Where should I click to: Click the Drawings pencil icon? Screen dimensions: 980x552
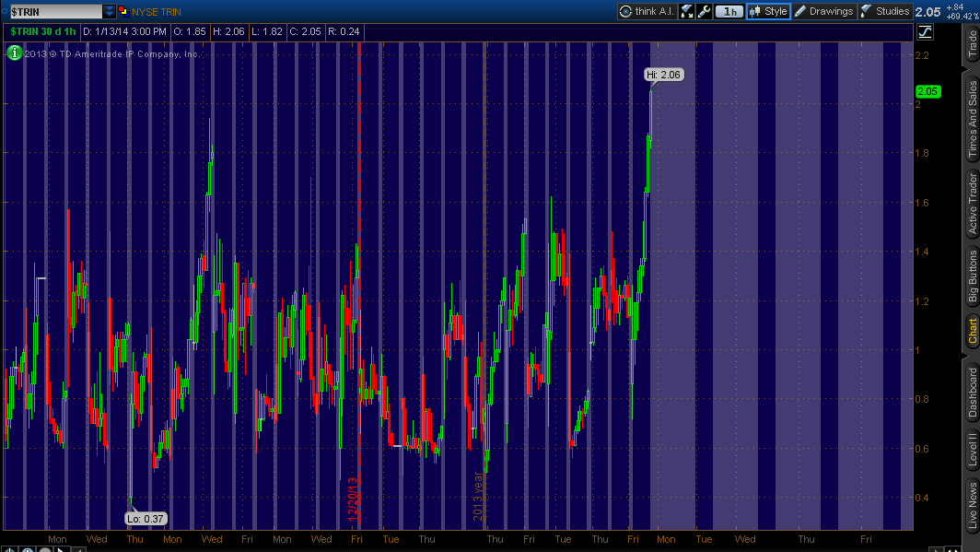(800, 11)
